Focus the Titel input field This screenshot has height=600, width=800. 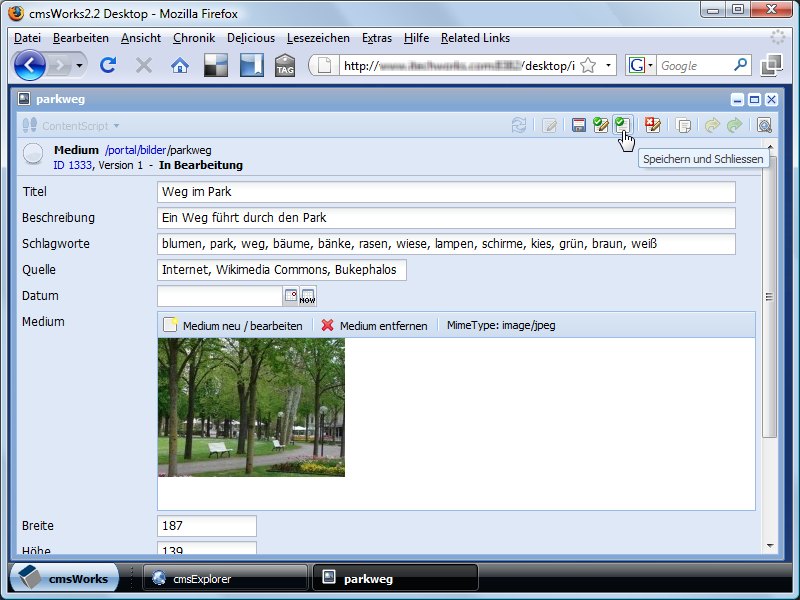(x=446, y=192)
